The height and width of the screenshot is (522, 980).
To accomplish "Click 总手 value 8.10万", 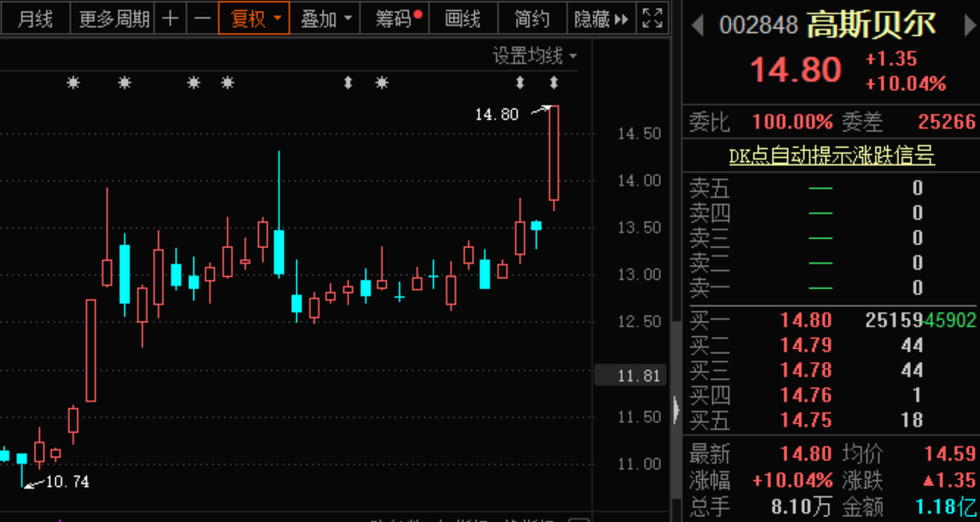I will [802, 506].
